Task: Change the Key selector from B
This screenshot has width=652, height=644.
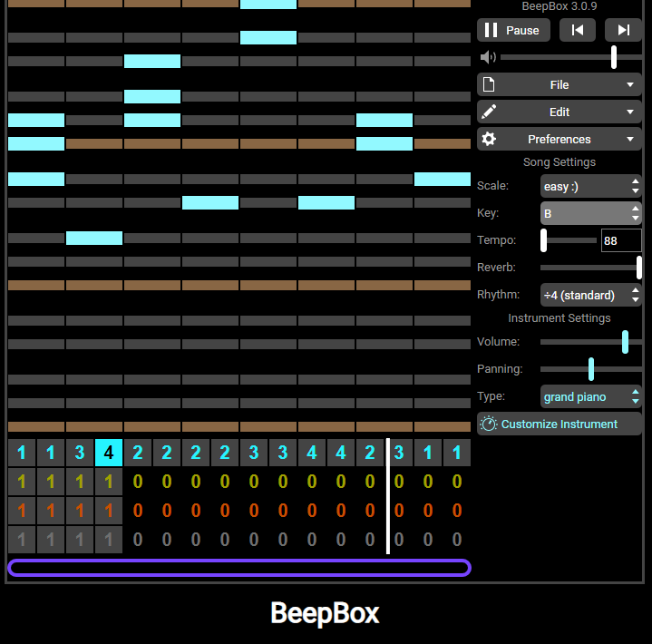Action: click(590, 213)
